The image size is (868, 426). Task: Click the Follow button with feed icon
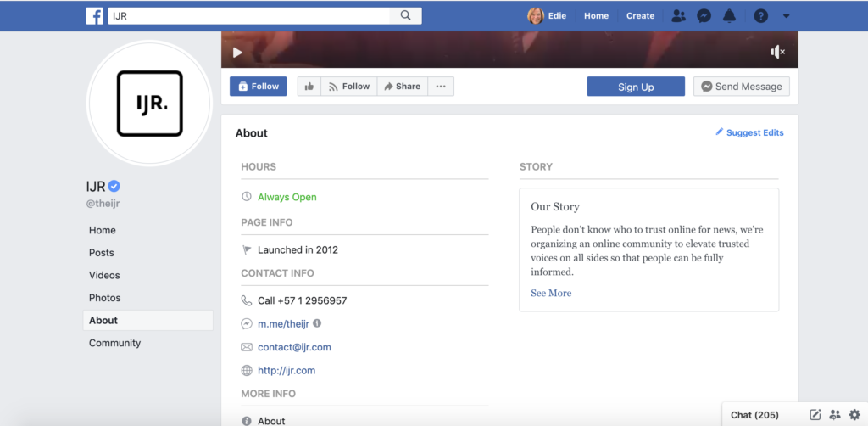(348, 87)
